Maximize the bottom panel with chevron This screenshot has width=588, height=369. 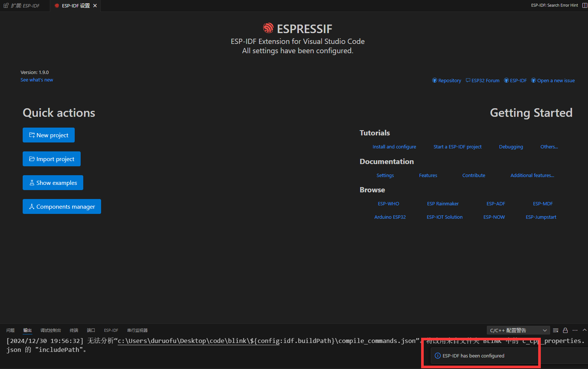pos(584,330)
